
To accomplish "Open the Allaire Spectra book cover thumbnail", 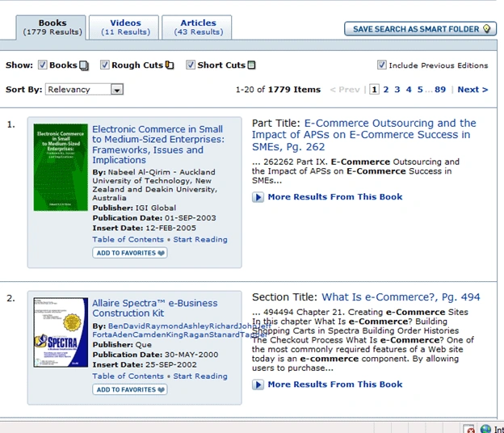I will click(x=61, y=332).
